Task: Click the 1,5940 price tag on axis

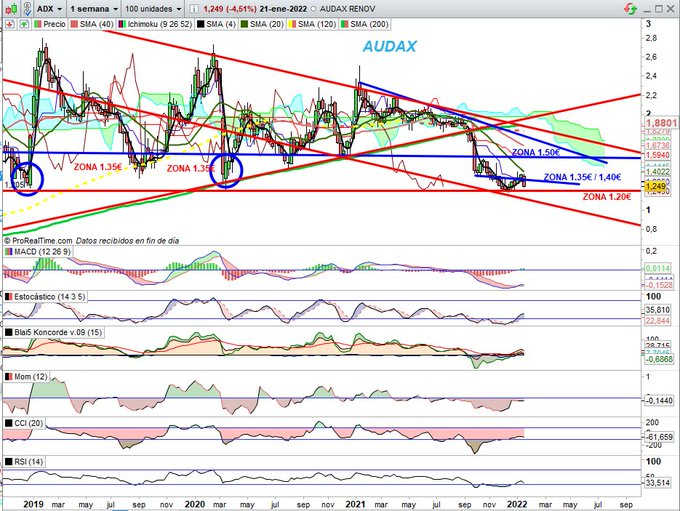Action: (657, 155)
